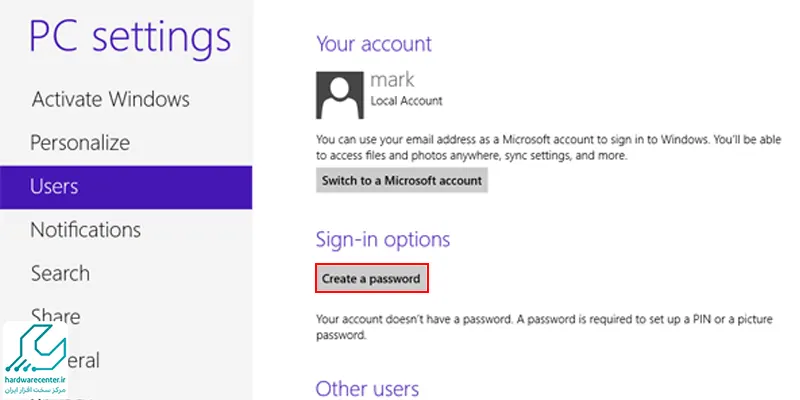
Task: Open the Share settings category
Action: pos(55,316)
